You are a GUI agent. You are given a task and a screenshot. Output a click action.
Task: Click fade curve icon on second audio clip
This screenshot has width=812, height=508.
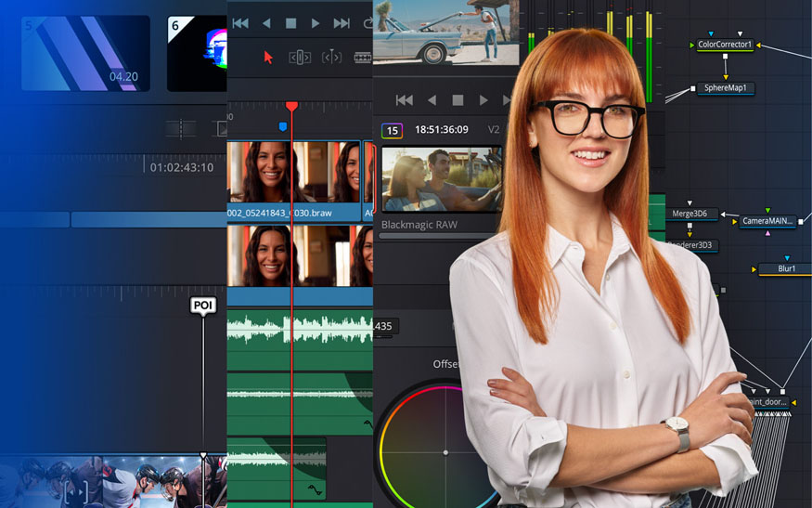[x=367, y=424]
